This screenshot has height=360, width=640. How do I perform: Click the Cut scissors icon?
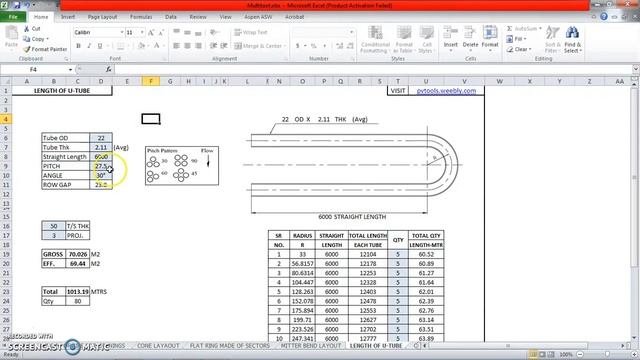(x=27, y=29)
